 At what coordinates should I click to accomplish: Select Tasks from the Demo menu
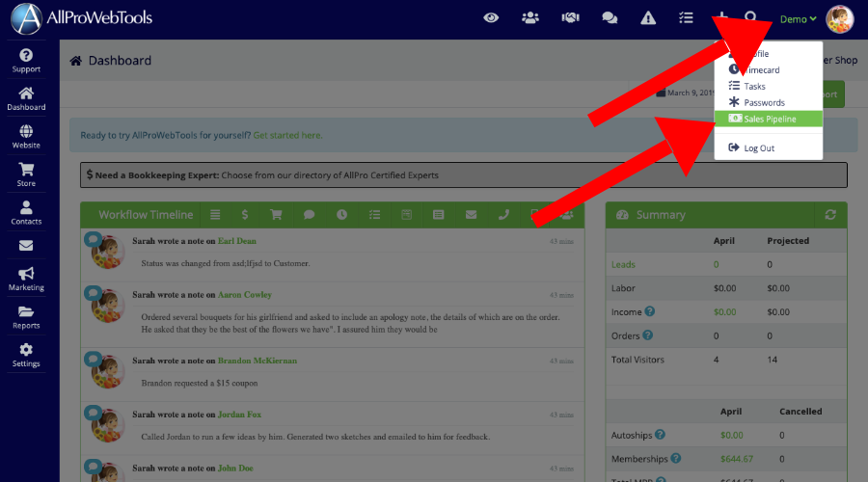(768, 87)
